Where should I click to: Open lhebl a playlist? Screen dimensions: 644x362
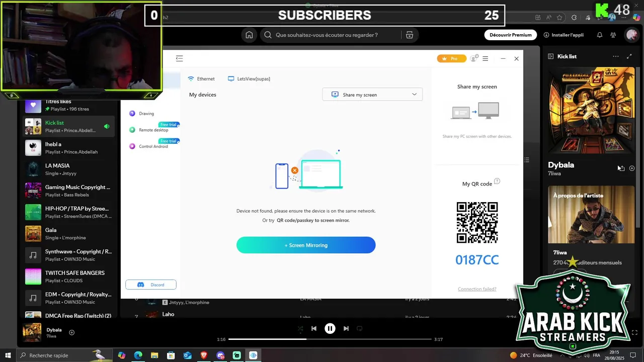tap(68, 148)
